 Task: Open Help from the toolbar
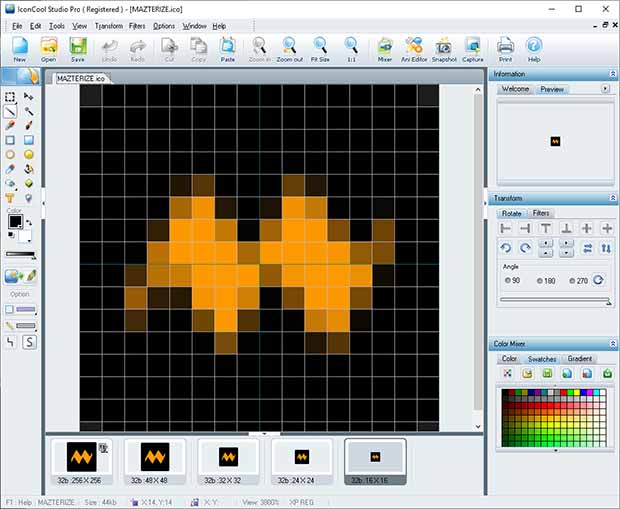click(534, 49)
